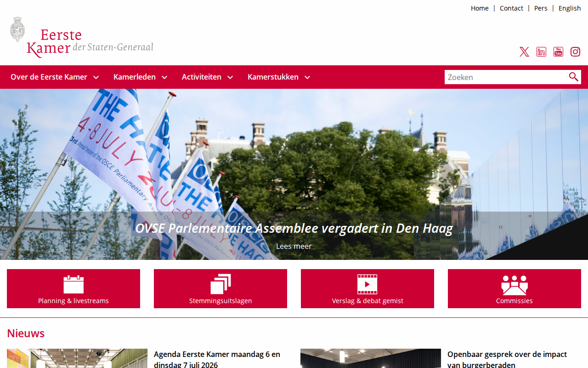Click the Agenda article thumbnail image

pos(77,358)
